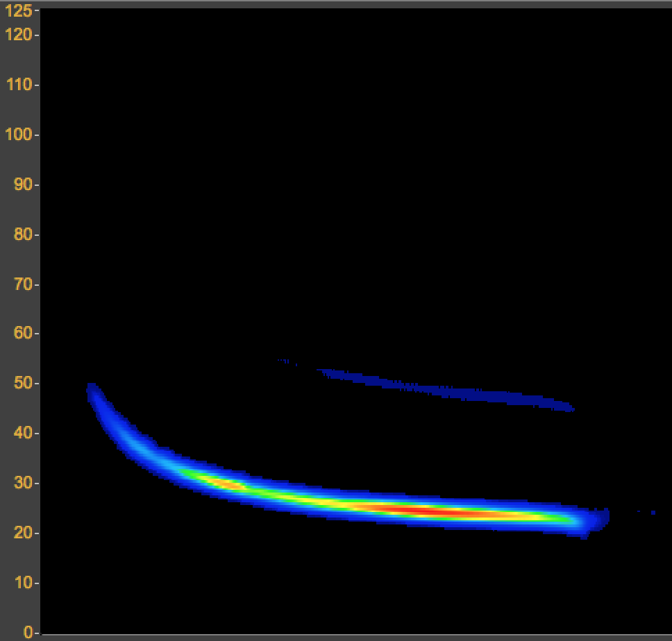Click the 0 label at the axis bottom
The width and height of the screenshot is (672, 641).
[x=28, y=632]
